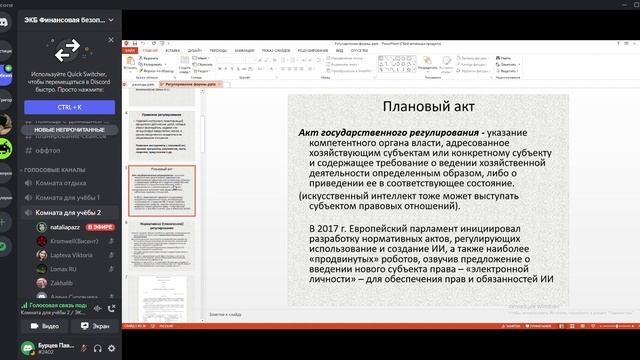Open the green pig avatar server
Viewport: 640px width, 360px height.
[4, 148]
